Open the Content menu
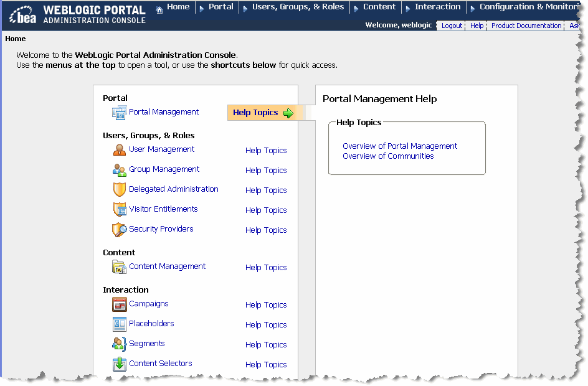The image size is (588, 386). (379, 7)
